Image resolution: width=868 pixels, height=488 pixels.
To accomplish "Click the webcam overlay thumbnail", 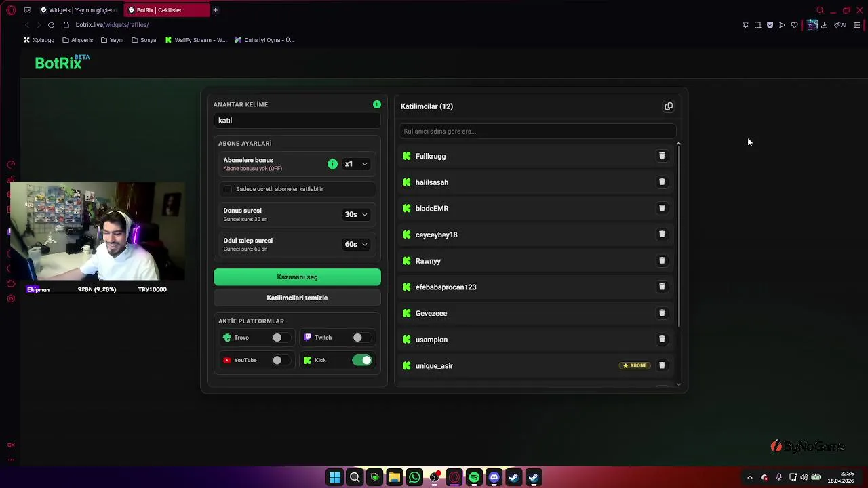I will tap(97, 230).
